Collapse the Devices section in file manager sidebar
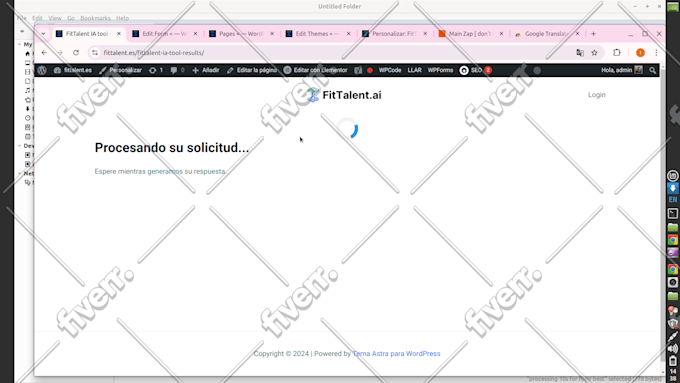 (20, 146)
